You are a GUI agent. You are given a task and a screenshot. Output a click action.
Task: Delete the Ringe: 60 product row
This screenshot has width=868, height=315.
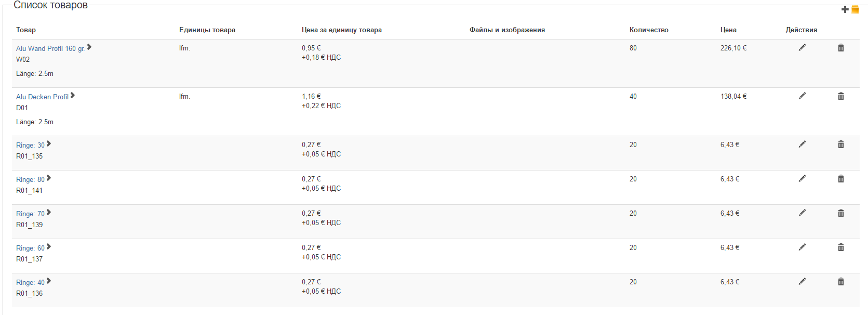coord(840,247)
